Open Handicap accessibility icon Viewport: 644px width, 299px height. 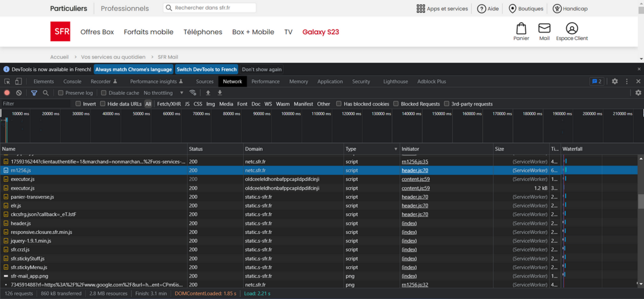(x=557, y=9)
